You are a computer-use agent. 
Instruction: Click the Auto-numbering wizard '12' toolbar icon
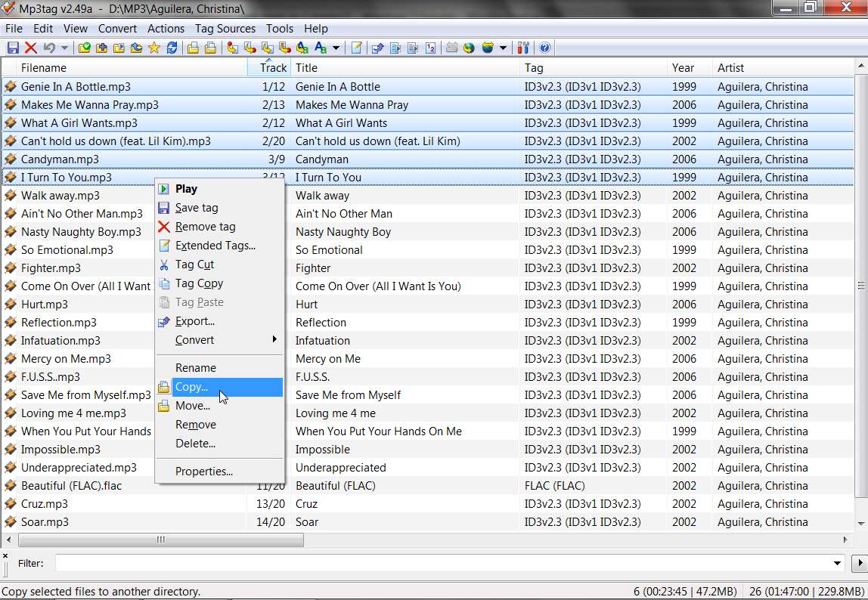click(x=430, y=48)
